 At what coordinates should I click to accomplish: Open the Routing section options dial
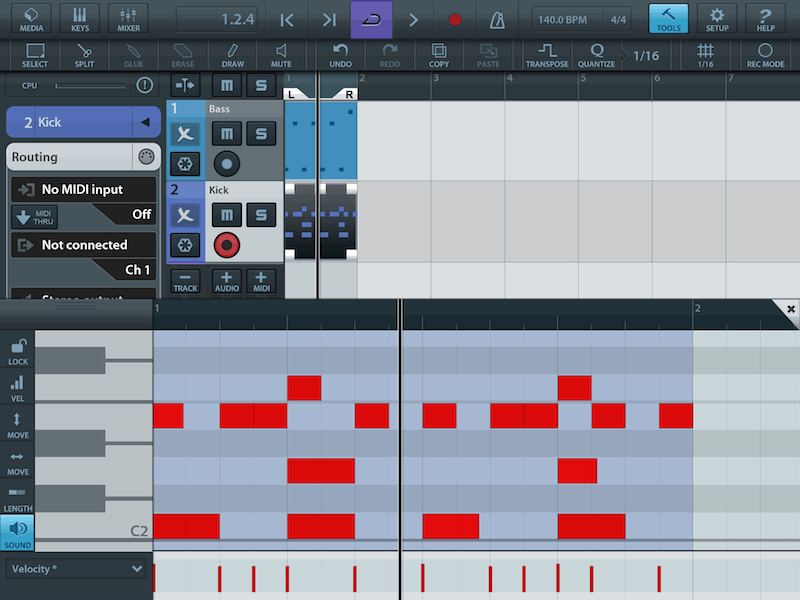pos(146,156)
